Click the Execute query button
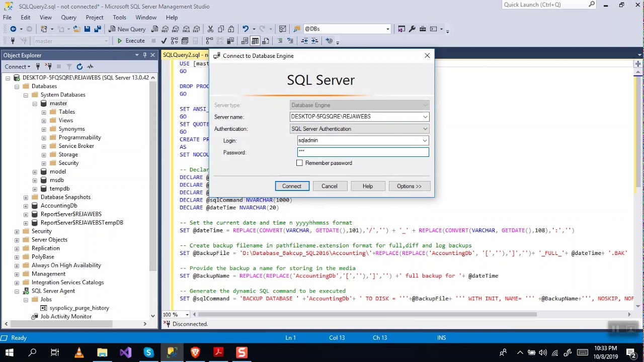Image resolution: width=644 pixels, height=362 pixels. point(131,41)
